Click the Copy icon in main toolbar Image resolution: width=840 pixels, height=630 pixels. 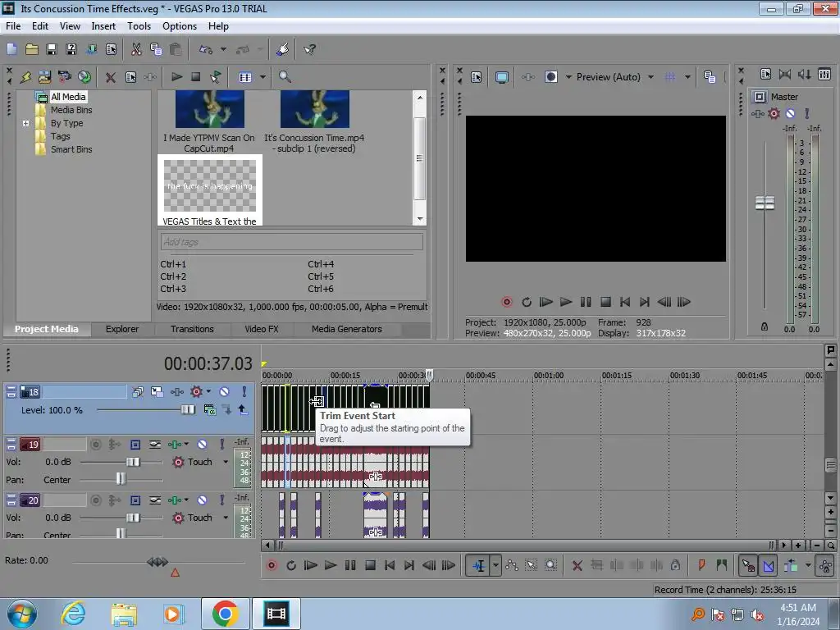[156, 49]
